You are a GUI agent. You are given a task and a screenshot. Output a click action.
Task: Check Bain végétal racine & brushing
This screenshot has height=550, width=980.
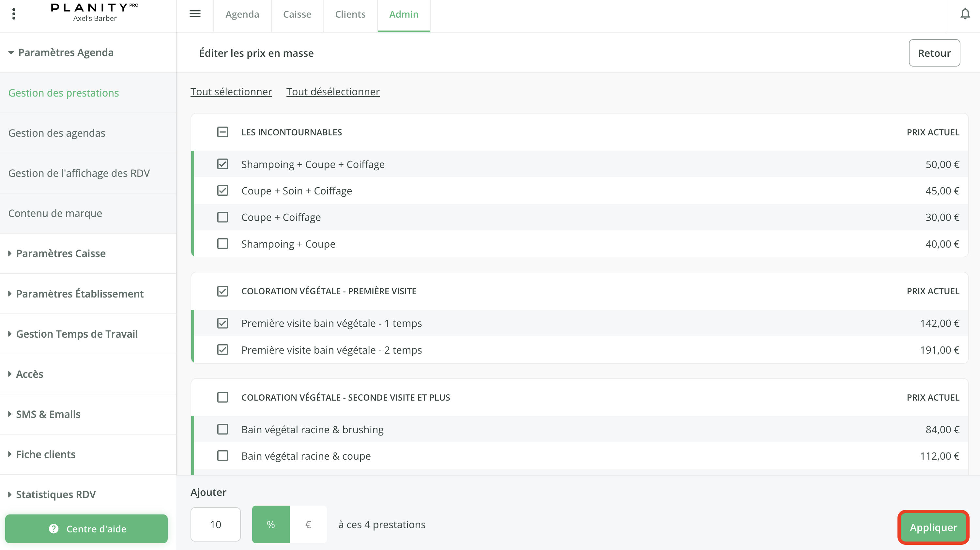click(x=222, y=429)
